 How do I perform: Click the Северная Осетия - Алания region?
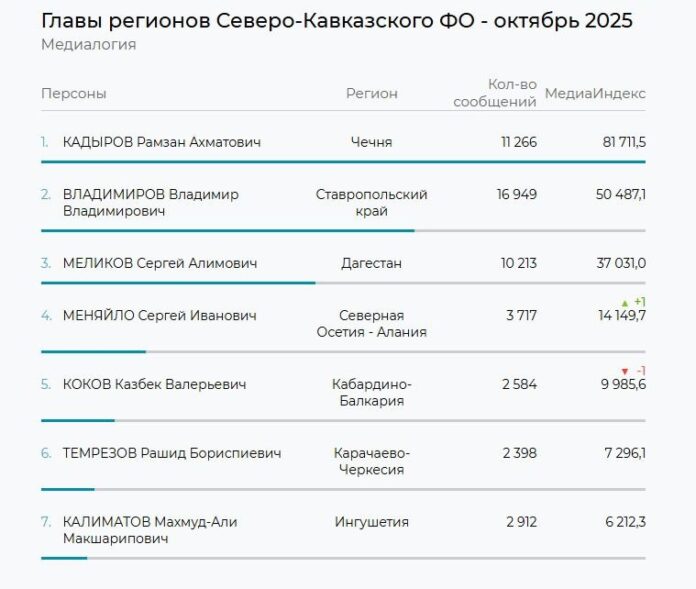[x=372, y=324]
